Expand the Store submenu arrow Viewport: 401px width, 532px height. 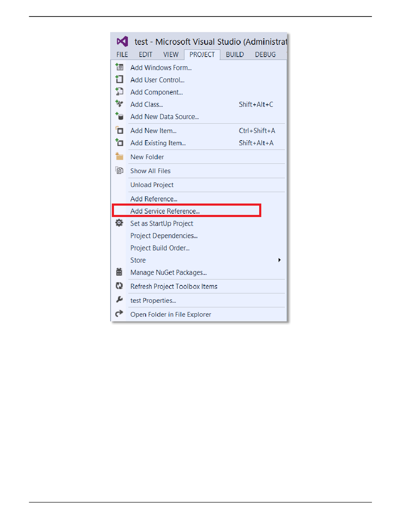click(x=279, y=260)
